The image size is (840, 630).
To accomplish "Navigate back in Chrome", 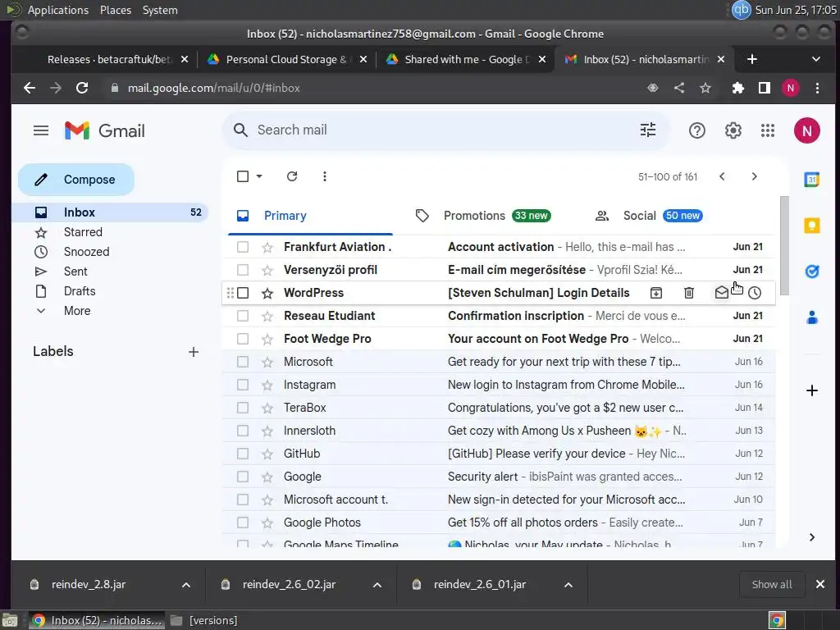I will pyautogui.click(x=30, y=88).
